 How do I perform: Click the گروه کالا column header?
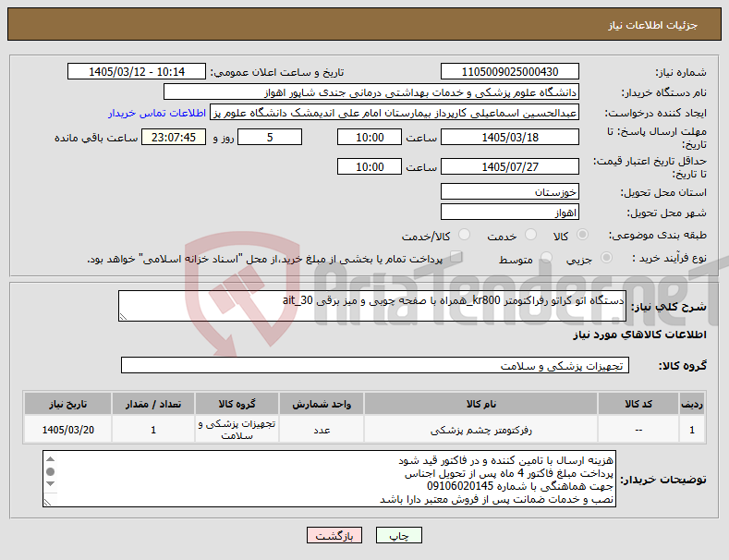[237, 404]
